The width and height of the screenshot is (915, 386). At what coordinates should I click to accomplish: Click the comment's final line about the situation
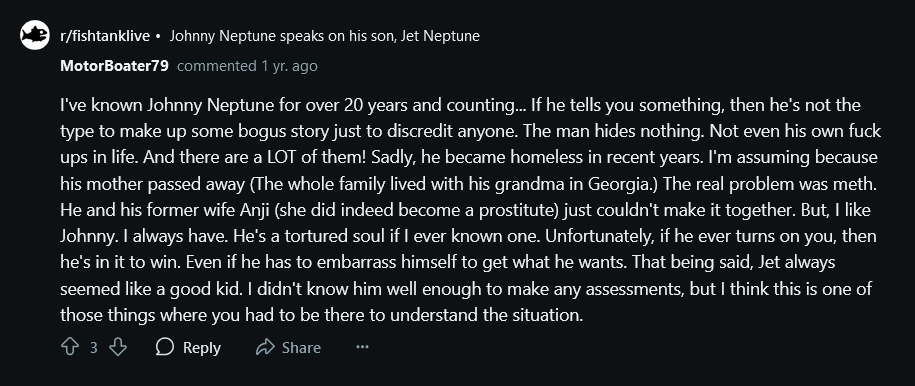click(322, 315)
